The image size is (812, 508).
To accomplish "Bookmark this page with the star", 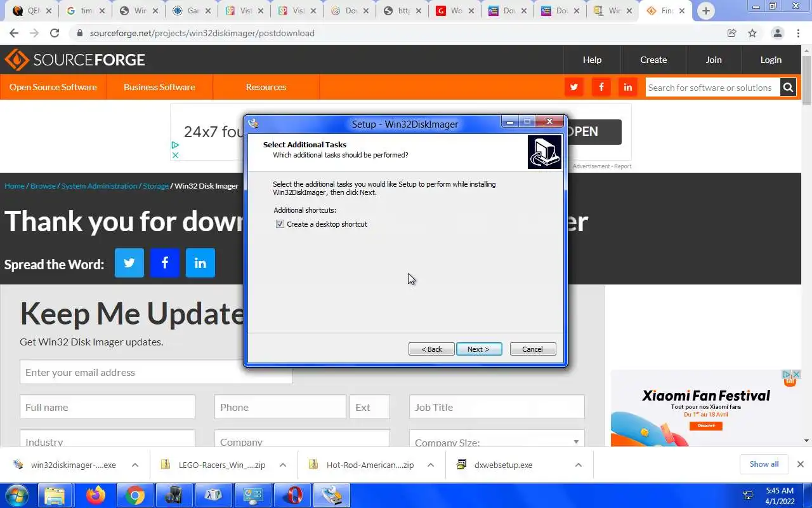I will tap(752, 33).
